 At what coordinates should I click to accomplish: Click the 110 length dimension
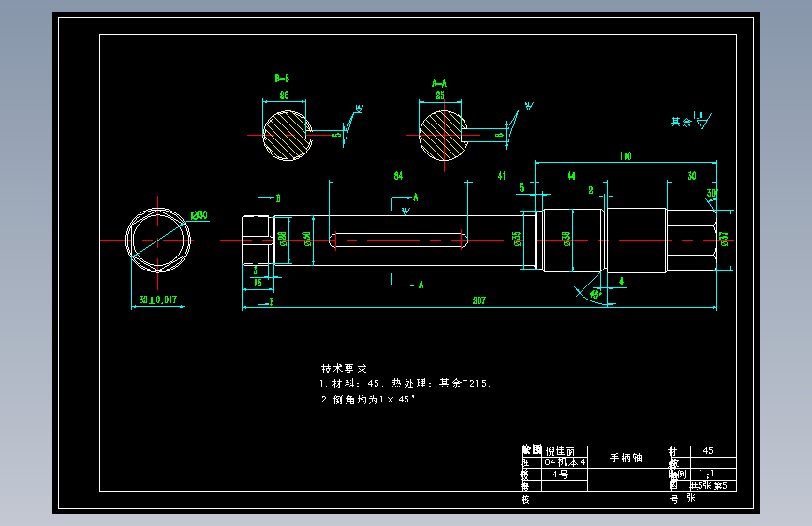pos(626,155)
